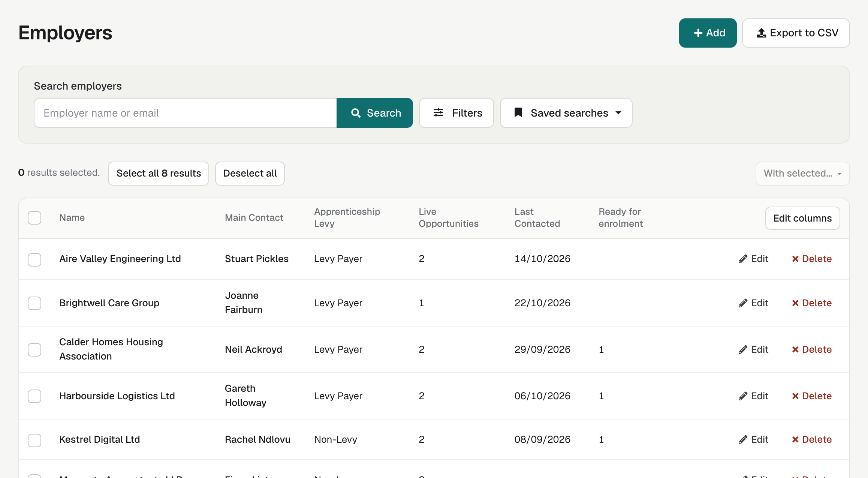868x478 pixels.
Task: Click the Ready for enrolment column header
Action: tap(621, 218)
